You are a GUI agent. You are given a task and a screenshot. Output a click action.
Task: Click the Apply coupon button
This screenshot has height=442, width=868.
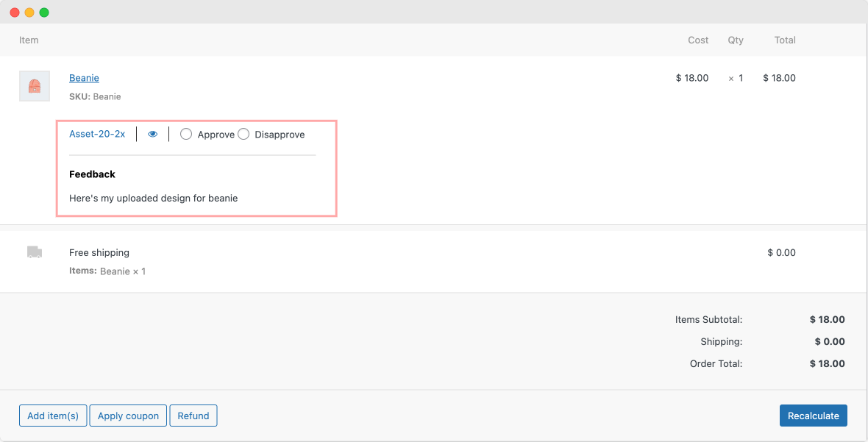[127, 416]
